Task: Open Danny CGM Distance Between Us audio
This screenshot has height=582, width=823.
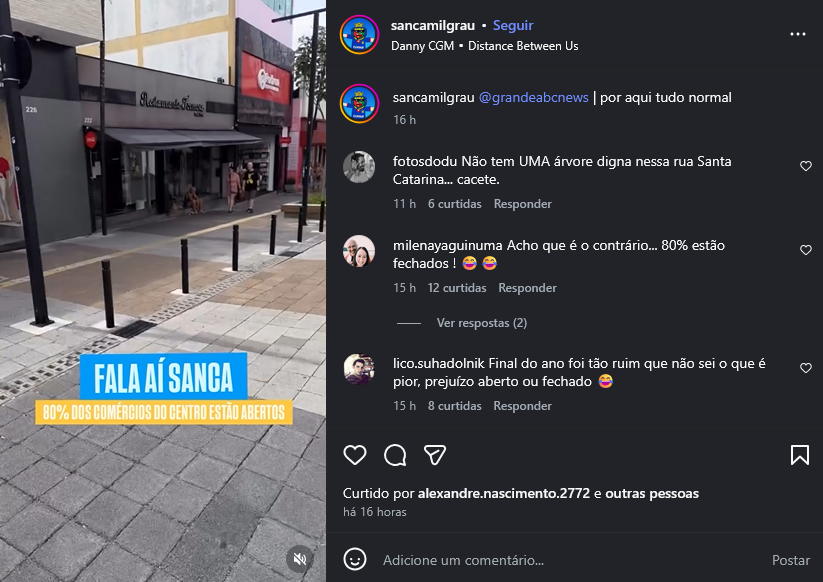Action: [484, 46]
